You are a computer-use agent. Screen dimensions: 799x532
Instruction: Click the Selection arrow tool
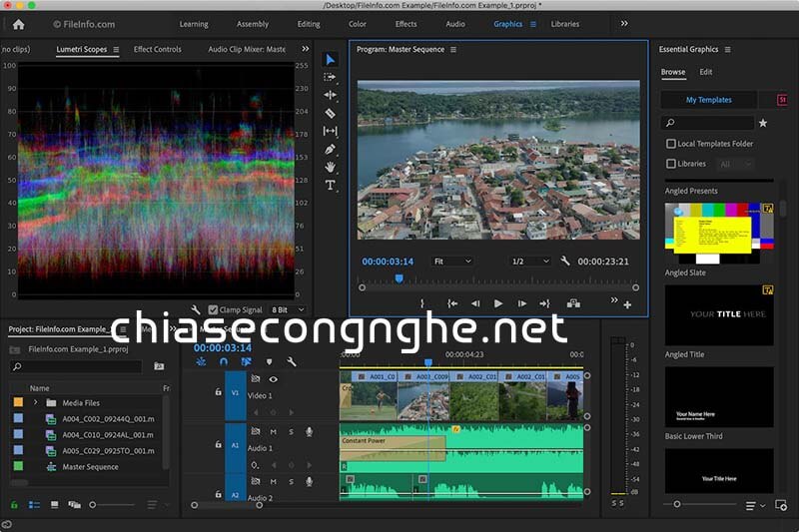pyautogui.click(x=331, y=59)
